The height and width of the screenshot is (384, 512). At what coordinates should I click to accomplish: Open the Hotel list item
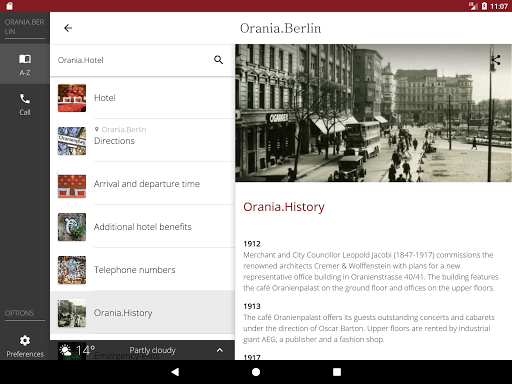click(x=143, y=98)
